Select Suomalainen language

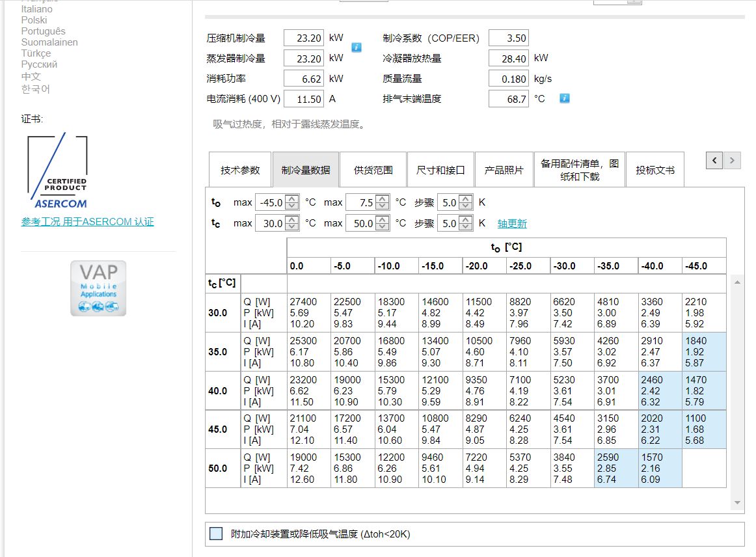coord(49,42)
